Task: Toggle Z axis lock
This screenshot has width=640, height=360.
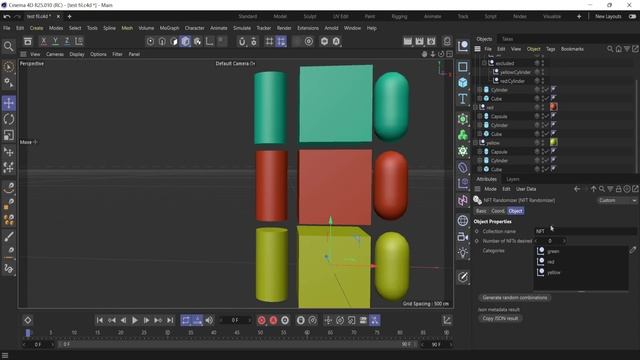Action: coord(67,41)
